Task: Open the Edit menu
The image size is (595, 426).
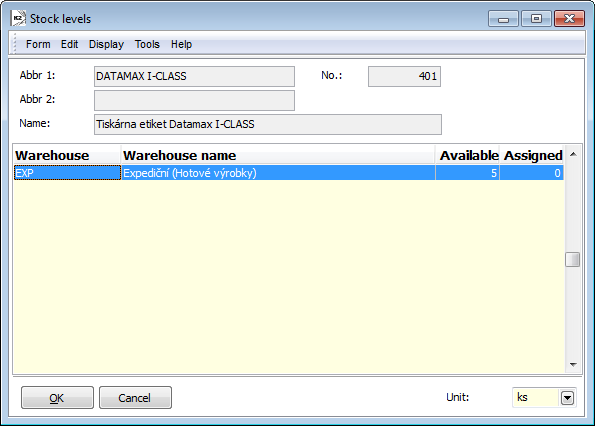Action: coord(69,44)
